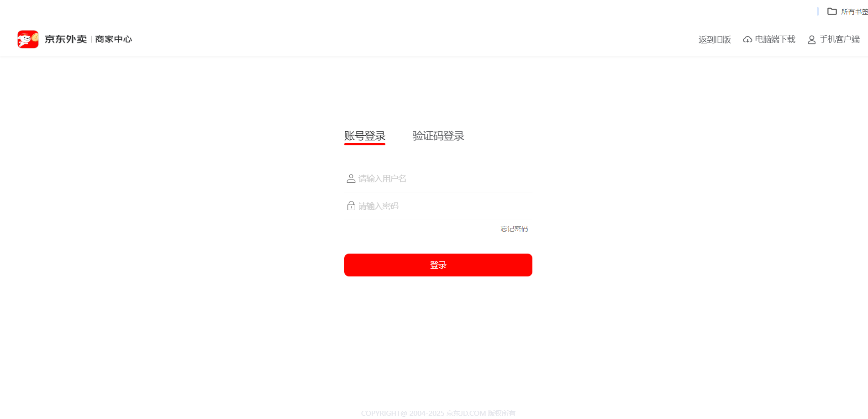Click the JD Waimai red mascot logo
This screenshot has height=419, width=868.
[28, 39]
